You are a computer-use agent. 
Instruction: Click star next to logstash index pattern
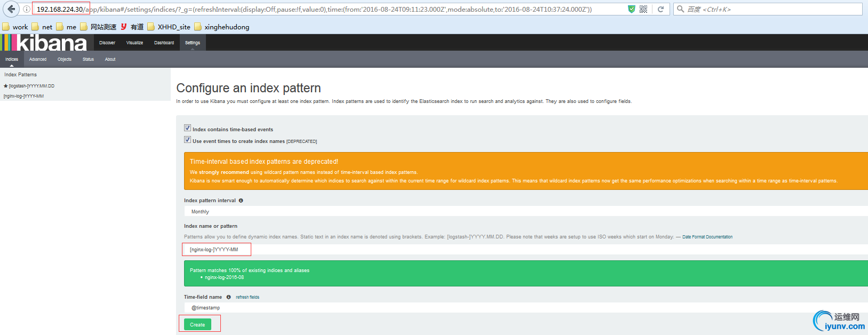(6, 86)
